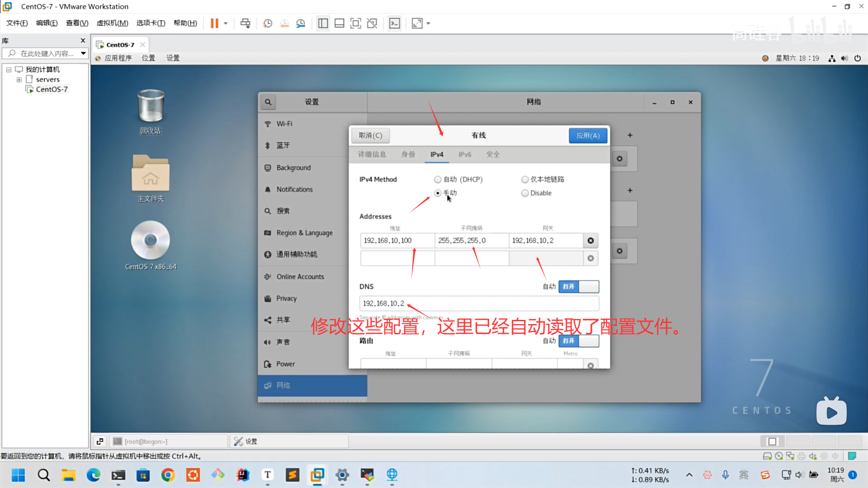
Task: Click the take snapshot clock icon
Action: click(268, 23)
